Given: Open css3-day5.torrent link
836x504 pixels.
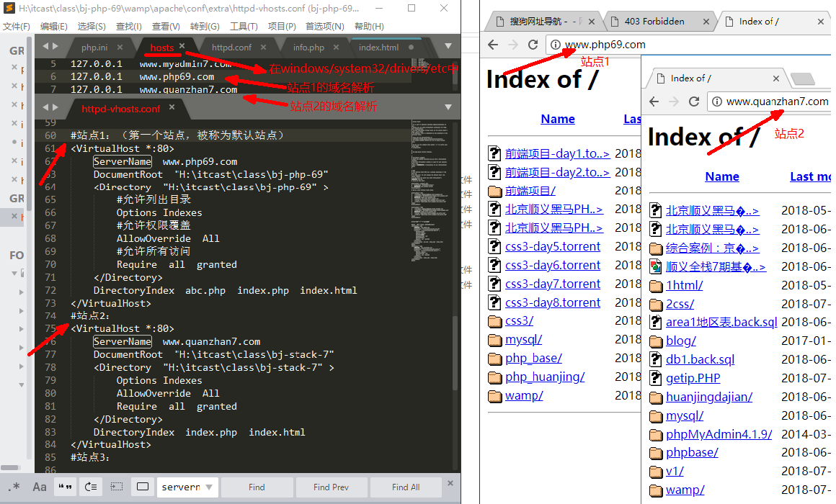Looking at the screenshot, I should (552, 247).
